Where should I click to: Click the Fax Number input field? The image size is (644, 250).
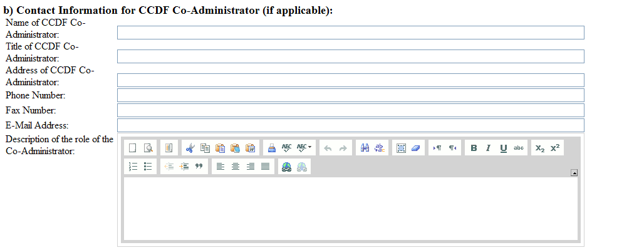[x=351, y=110]
